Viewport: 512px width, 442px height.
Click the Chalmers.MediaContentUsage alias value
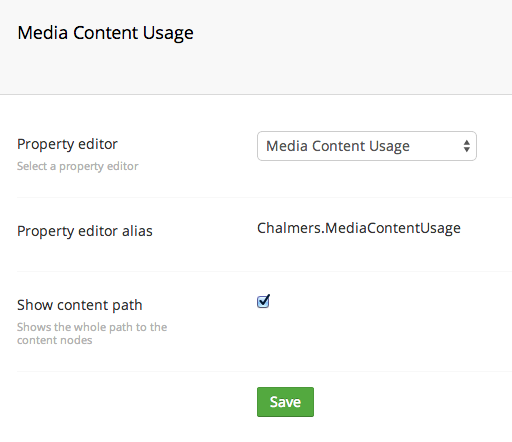[359, 228]
